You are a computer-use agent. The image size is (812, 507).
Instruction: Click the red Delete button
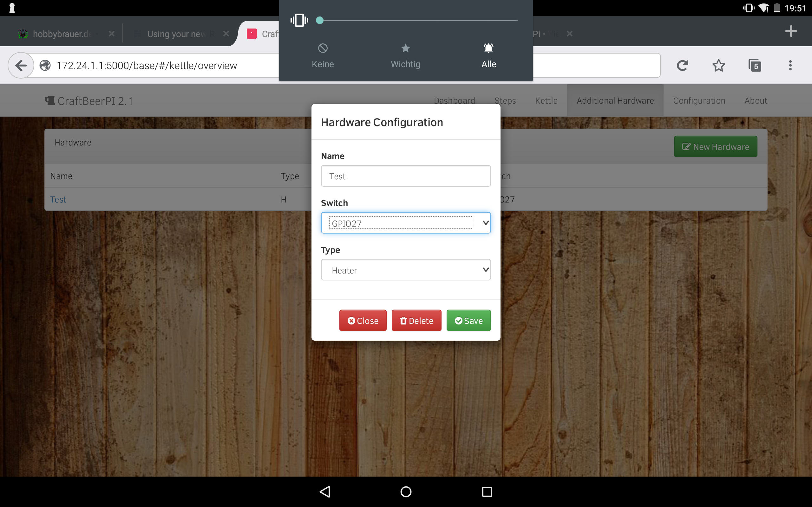(x=416, y=321)
